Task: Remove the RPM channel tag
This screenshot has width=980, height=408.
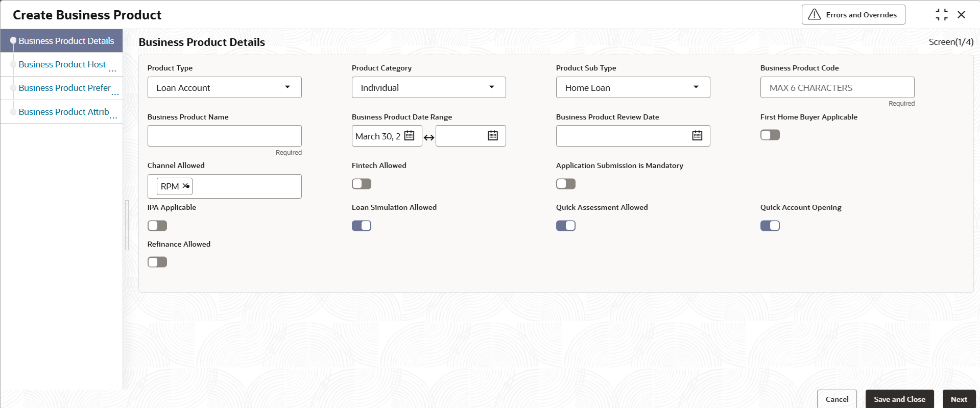Action: (186, 186)
